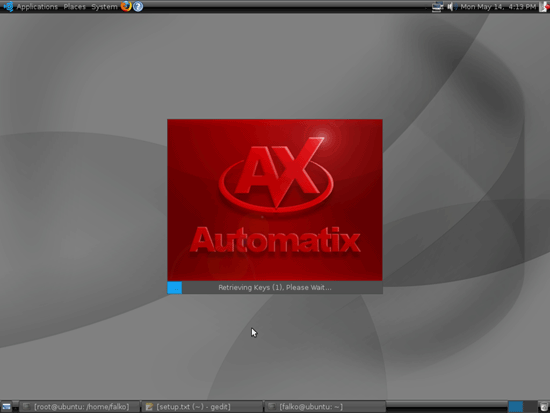This screenshot has width=550, height=413.
Task: Switch to root@ubuntu: /home/falko terminal window
Action: coord(79,407)
